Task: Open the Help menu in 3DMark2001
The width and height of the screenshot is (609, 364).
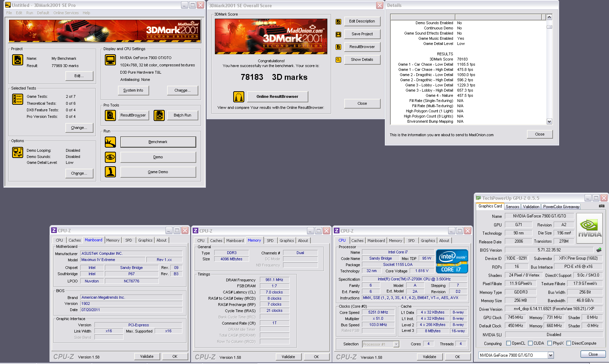Action: (x=86, y=13)
